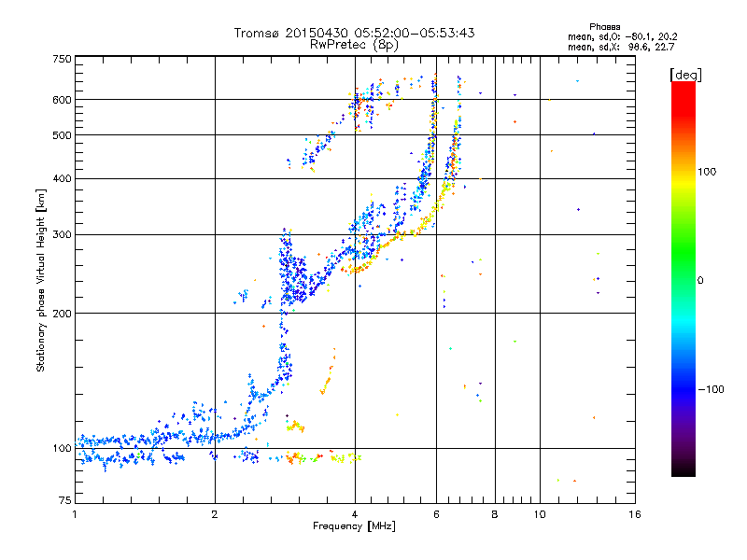The height and width of the screenshot is (560, 747).
Task: Click the mean, sd,X statistics line
Action: 621,48
